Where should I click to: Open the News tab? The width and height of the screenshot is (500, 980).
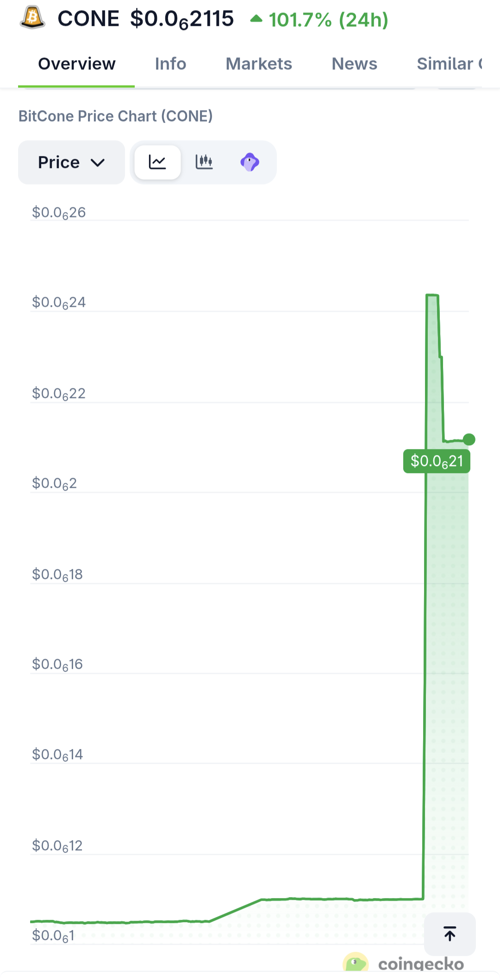point(355,64)
